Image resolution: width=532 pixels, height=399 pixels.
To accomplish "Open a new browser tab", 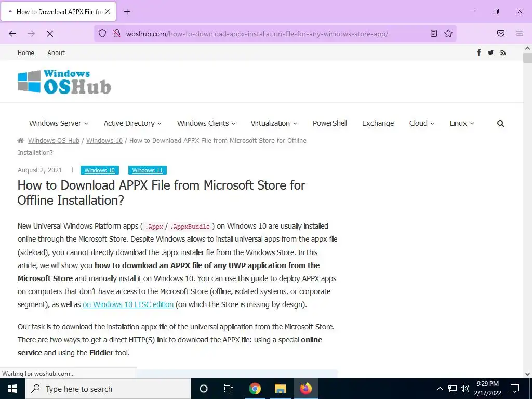I will tap(127, 12).
